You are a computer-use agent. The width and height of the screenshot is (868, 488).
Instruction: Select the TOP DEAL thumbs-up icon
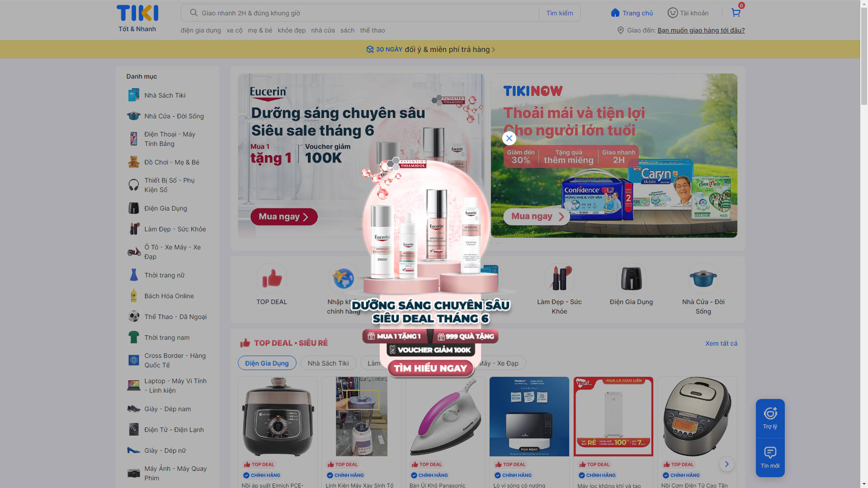[272, 278]
